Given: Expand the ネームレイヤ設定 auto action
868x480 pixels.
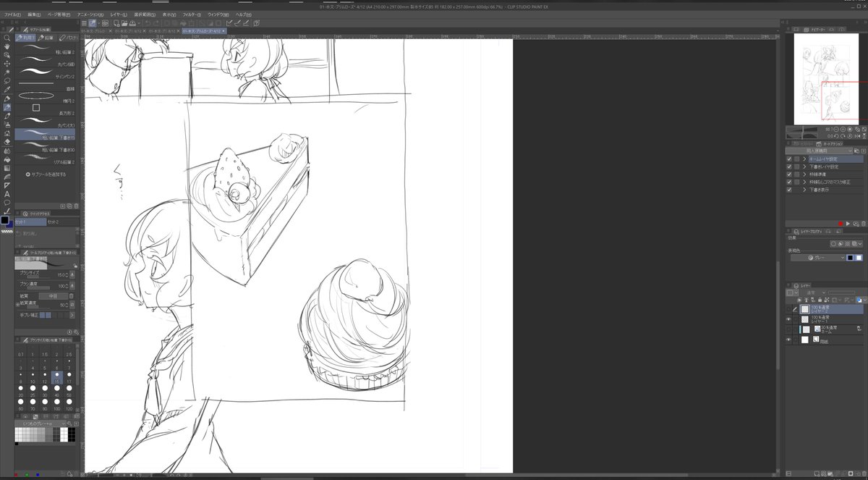Looking at the screenshot, I should coord(804,159).
